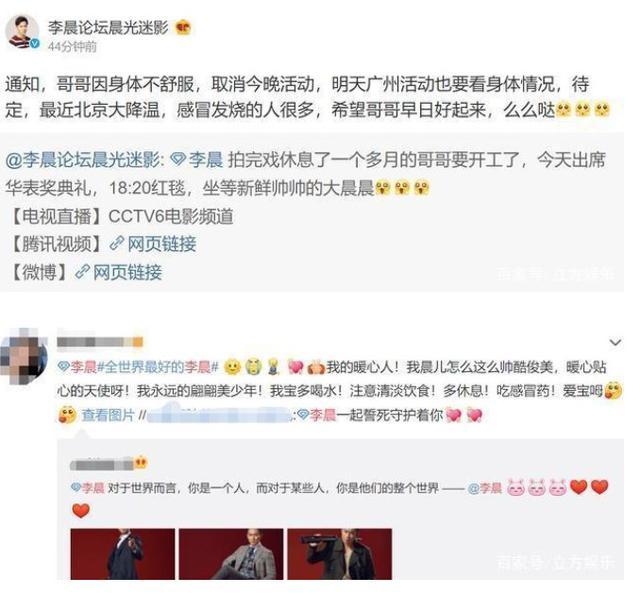Click the @李晨论坛晨光迷影 mention in quoted post
The image size is (640, 595).
point(84,159)
